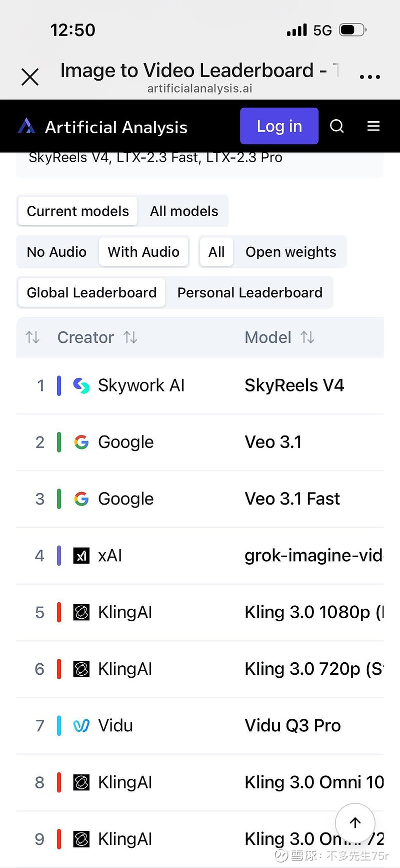This screenshot has height=868, width=400.
Task: Switch to the All models tab
Action: pos(184,211)
